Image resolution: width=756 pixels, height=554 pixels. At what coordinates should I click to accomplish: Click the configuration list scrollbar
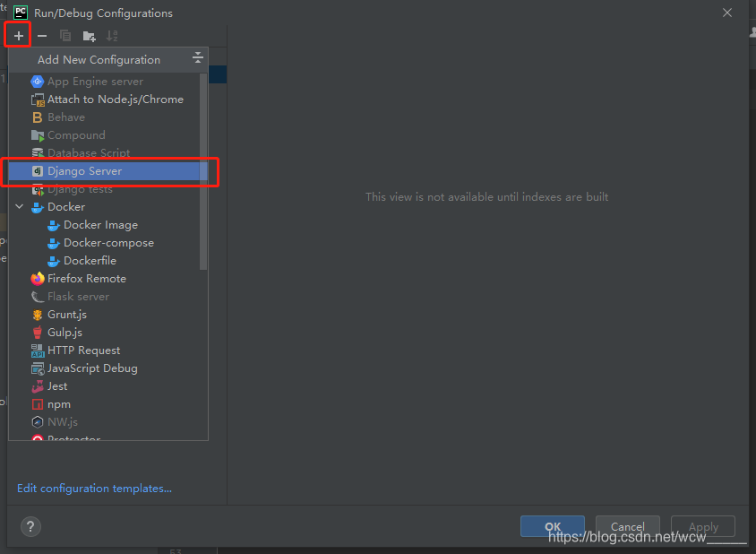203,171
